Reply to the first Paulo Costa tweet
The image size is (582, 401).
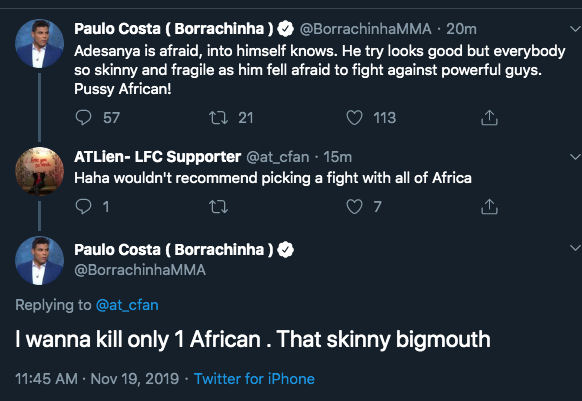coord(84,118)
